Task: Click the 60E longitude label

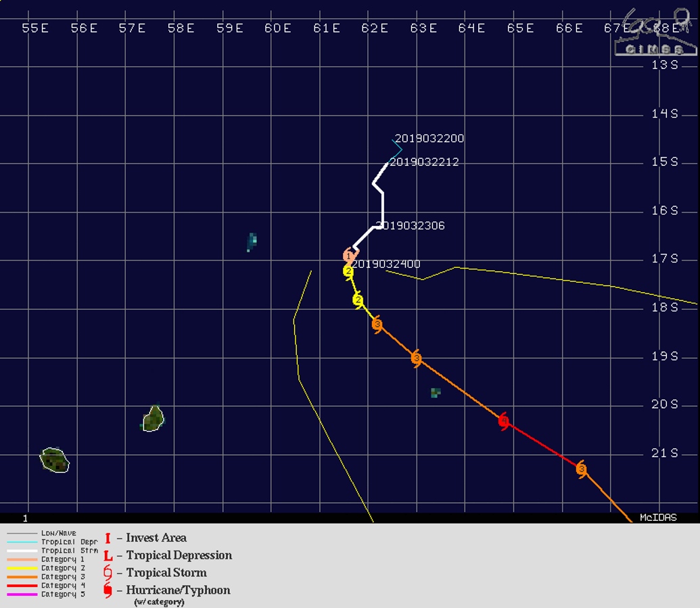Action: coord(278,28)
